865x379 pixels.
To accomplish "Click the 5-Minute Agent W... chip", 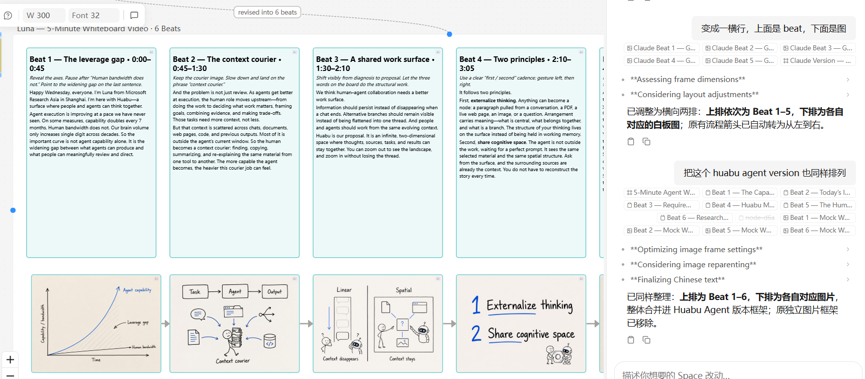I will (x=661, y=193).
